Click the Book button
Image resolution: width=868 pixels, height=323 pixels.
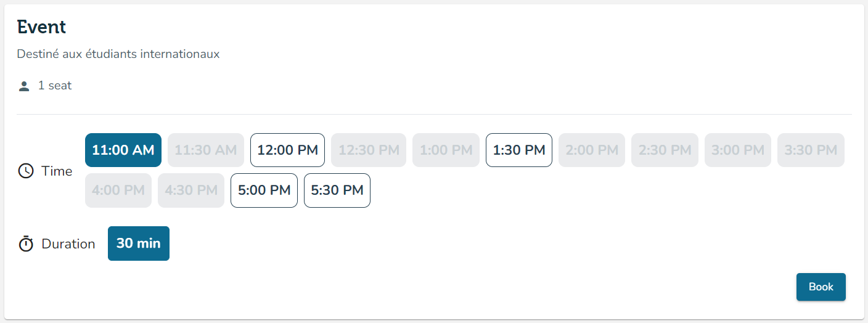pos(821,287)
